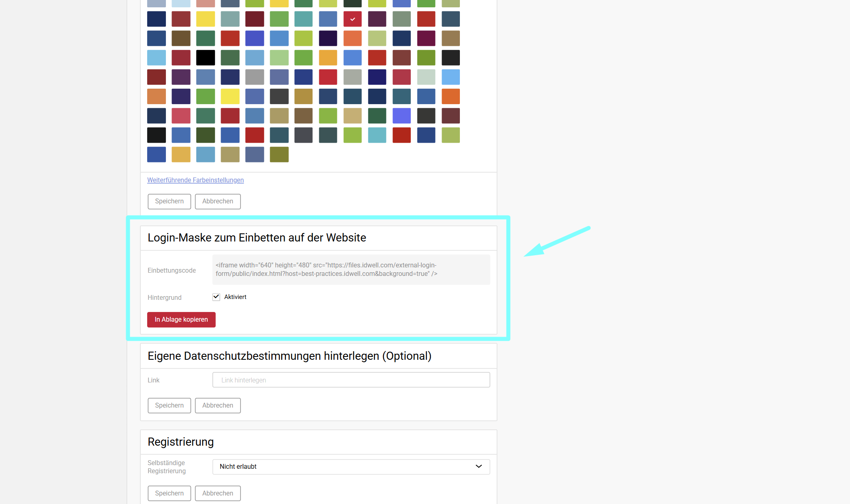Select the olive green swatch in last row

point(279,154)
